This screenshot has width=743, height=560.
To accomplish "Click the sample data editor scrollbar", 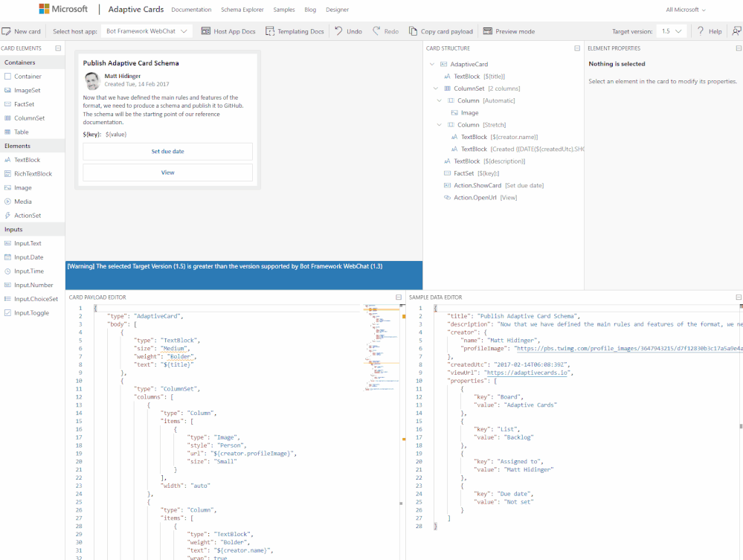I will 741,426.
